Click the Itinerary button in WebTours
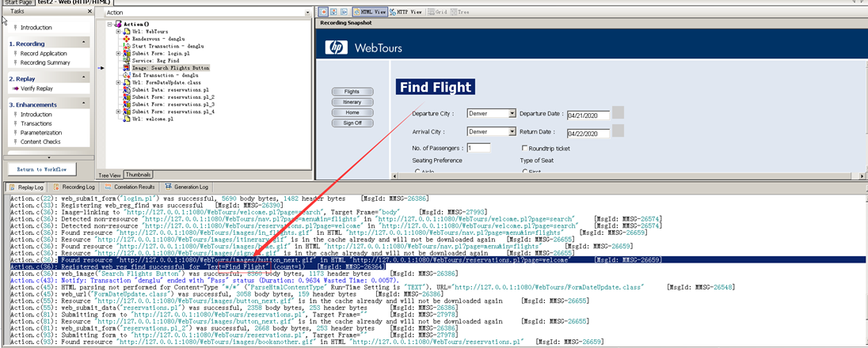Image resolution: width=868 pixels, height=348 pixels. (x=352, y=102)
